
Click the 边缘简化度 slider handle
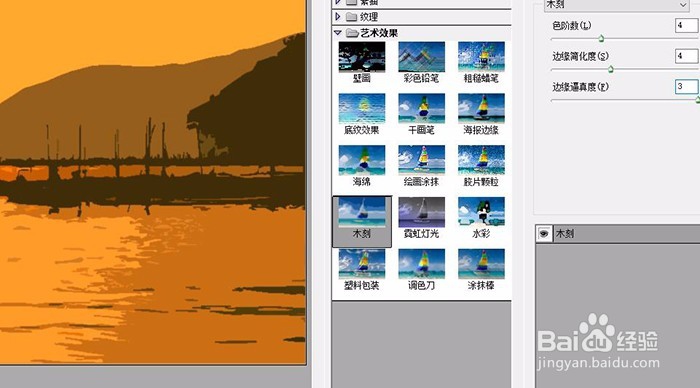click(x=611, y=69)
